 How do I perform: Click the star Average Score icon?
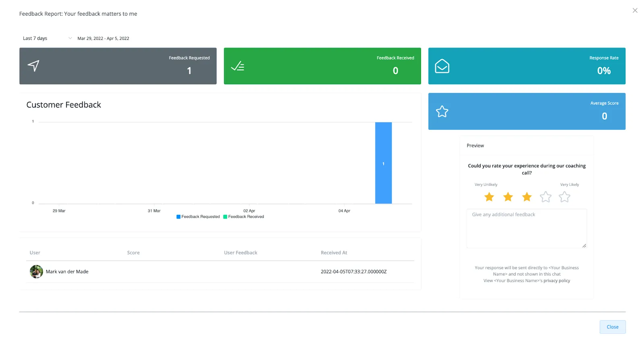tap(442, 112)
